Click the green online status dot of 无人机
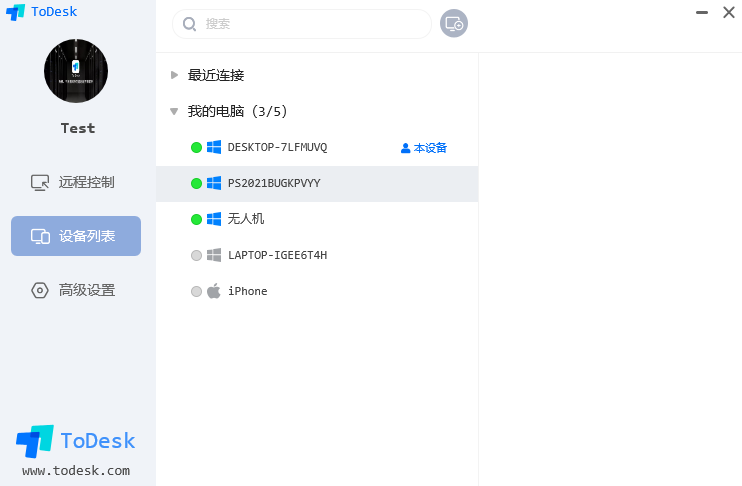Screen dimensions: 742x486 click(196, 220)
